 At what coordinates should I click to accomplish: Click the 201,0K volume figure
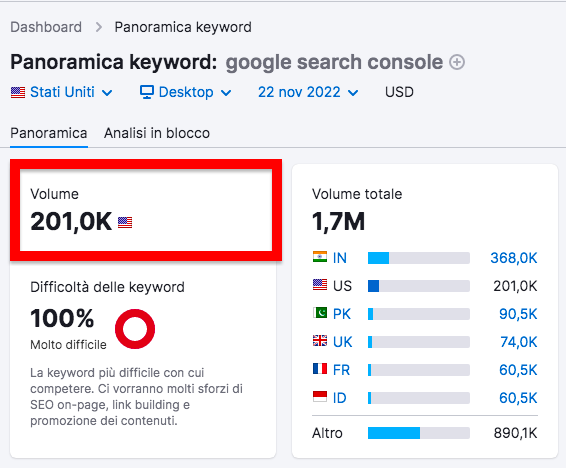point(71,221)
